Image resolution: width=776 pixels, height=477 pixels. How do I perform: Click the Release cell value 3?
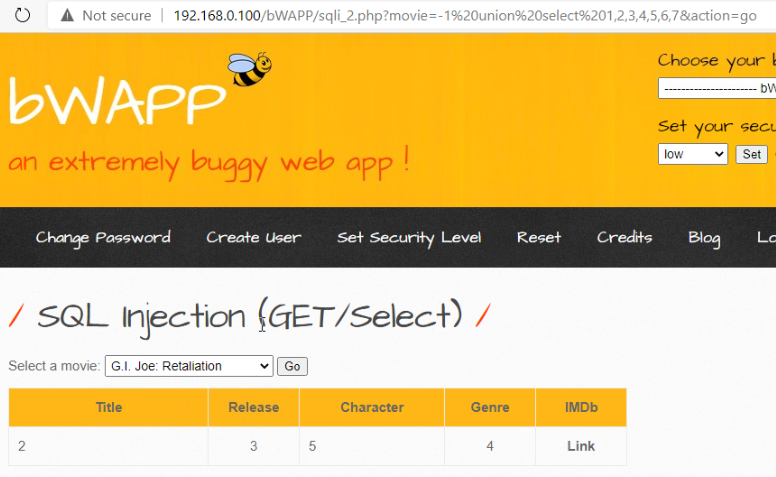253,446
